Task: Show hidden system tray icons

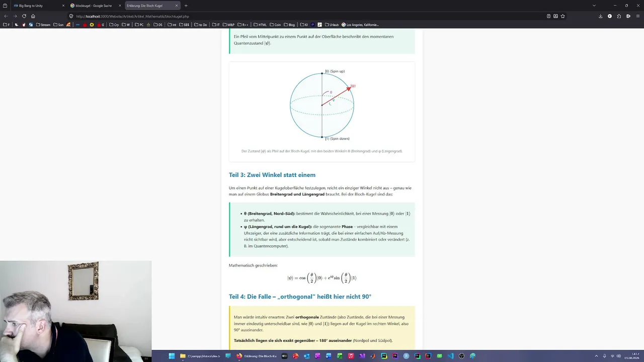Action: (597, 356)
